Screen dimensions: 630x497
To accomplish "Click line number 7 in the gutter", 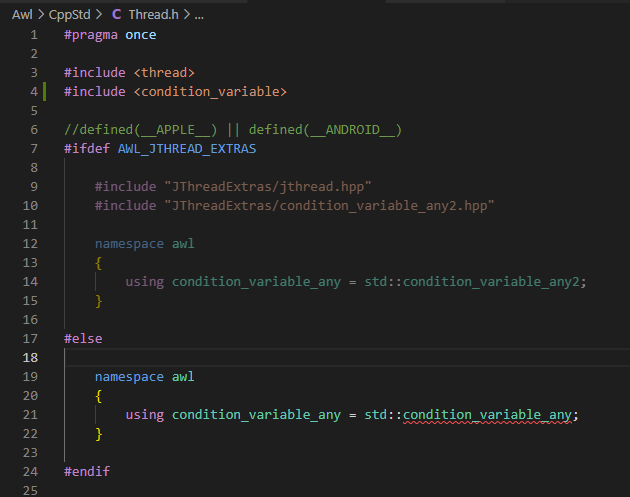I will (34, 149).
